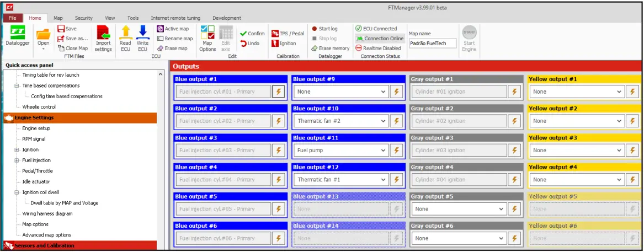This screenshot has height=252, width=644.
Task: Choose Save as option
Action: (x=72, y=38)
